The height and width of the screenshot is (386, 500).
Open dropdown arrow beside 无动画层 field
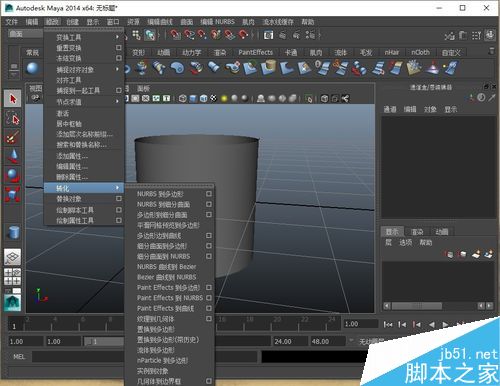[x=351, y=340]
